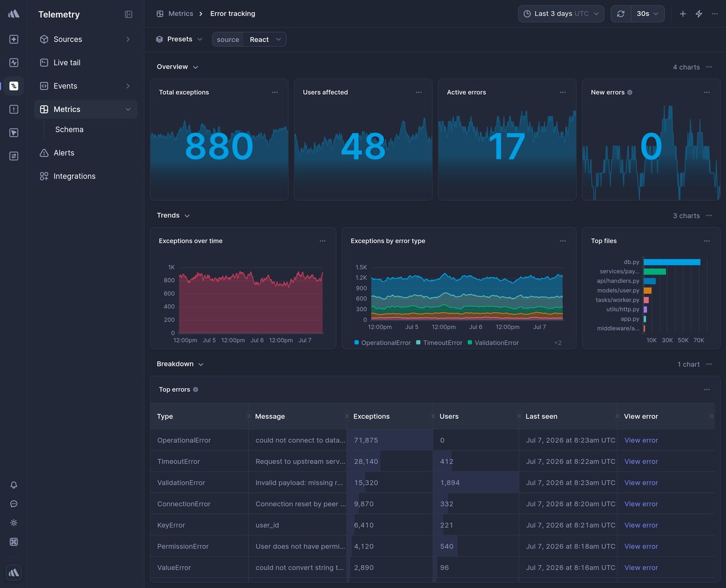The width and height of the screenshot is (726, 588).
Task: Open the Presets dropdown
Action: tap(179, 39)
